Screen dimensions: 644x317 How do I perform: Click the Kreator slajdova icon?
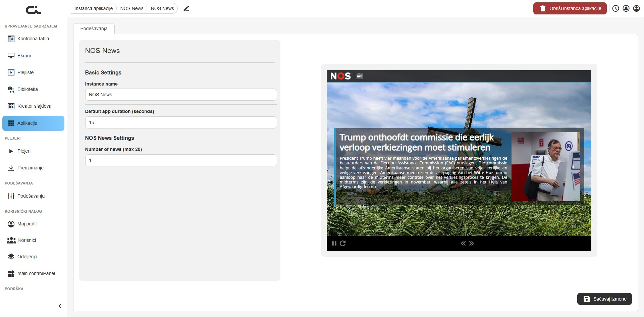tap(11, 106)
